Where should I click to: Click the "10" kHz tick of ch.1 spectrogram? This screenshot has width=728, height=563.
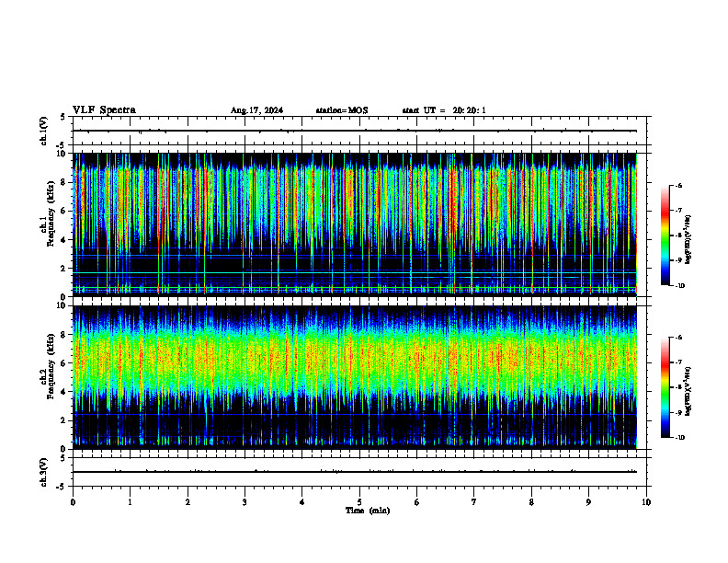click(63, 154)
